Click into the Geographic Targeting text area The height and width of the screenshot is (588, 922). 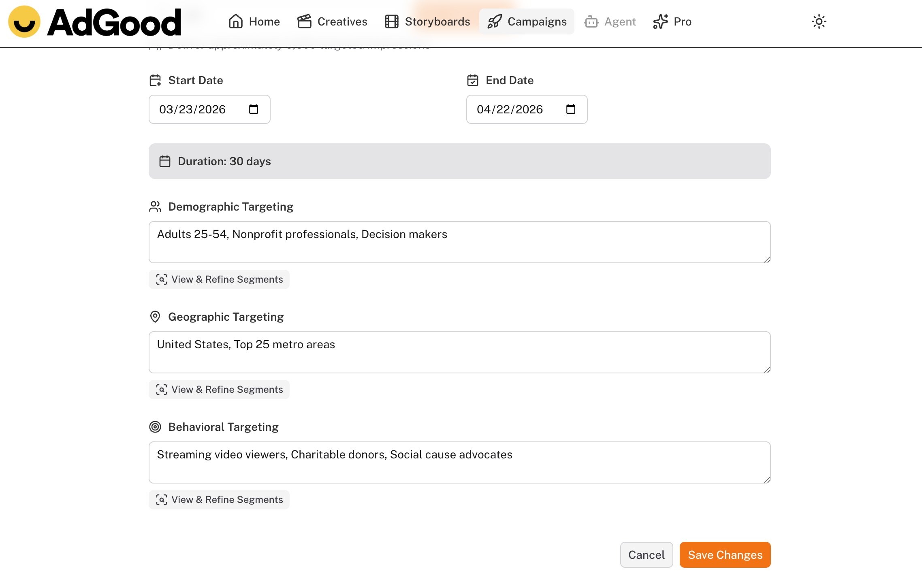coord(459,352)
